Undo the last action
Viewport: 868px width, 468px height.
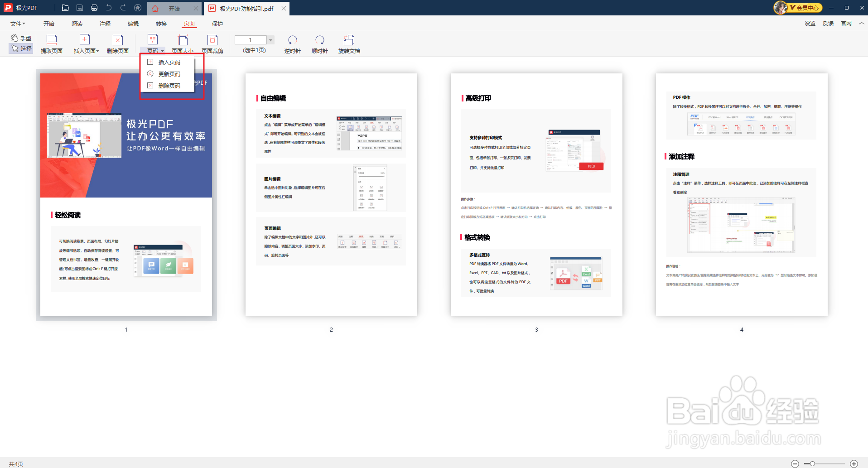click(x=109, y=8)
